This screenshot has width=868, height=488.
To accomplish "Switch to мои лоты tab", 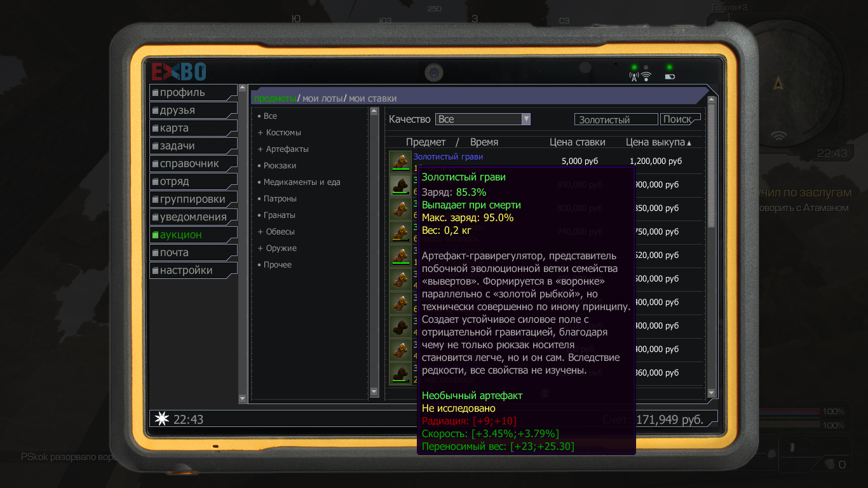I will tap(322, 98).
